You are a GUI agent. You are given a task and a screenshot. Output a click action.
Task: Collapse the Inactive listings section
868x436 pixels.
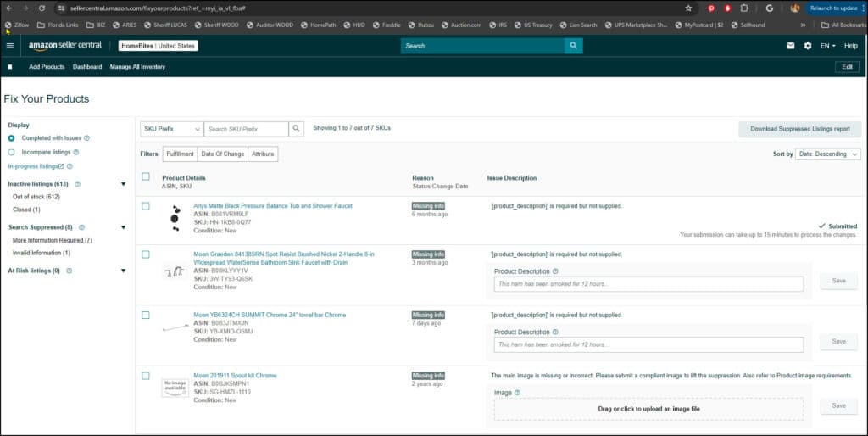click(123, 183)
